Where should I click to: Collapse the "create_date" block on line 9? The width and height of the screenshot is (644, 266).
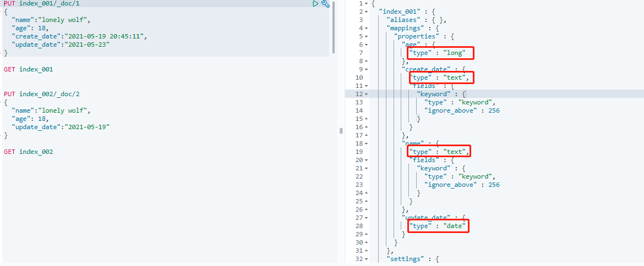(367, 70)
